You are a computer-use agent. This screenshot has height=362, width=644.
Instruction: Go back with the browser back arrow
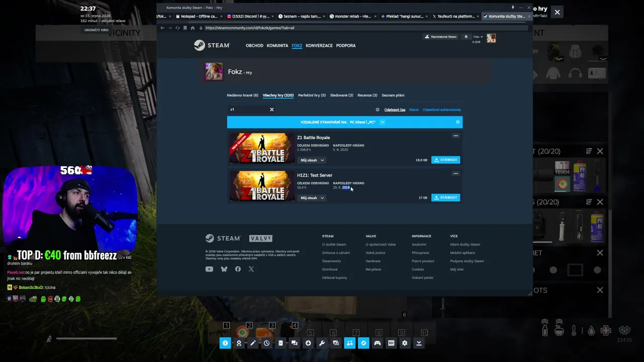(x=162, y=28)
